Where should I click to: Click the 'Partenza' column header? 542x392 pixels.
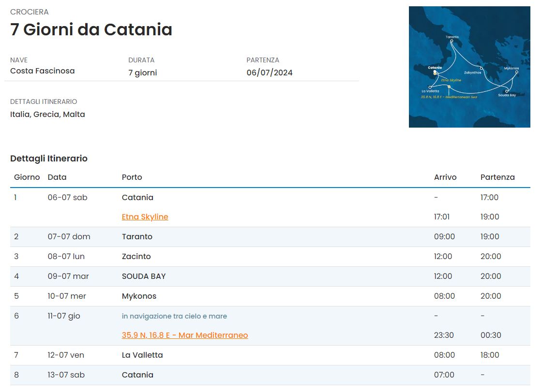[x=497, y=177]
